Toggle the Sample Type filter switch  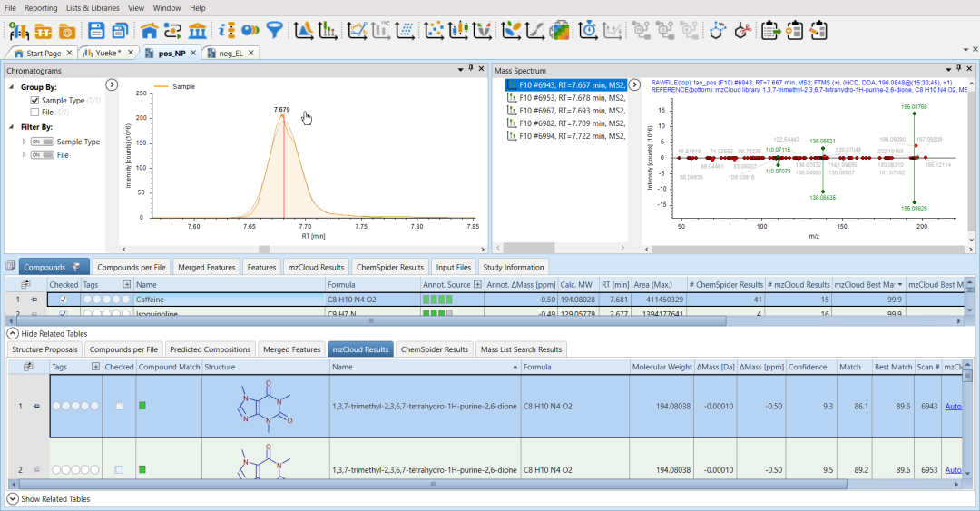(x=42, y=142)
